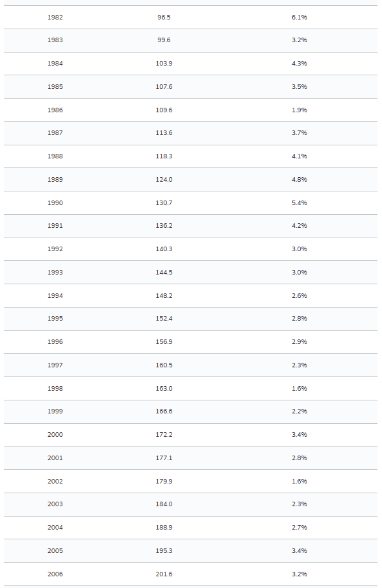Click the 163.0 index value

164,389
